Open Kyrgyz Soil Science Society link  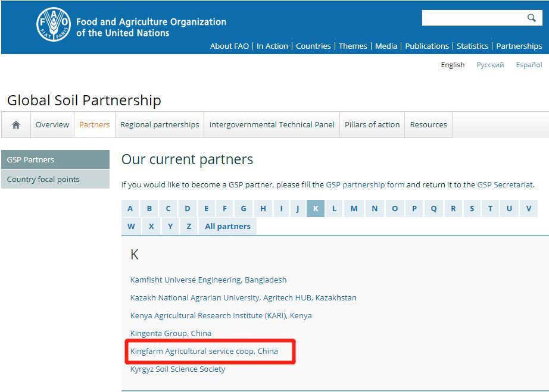click(x=177, y=369)
